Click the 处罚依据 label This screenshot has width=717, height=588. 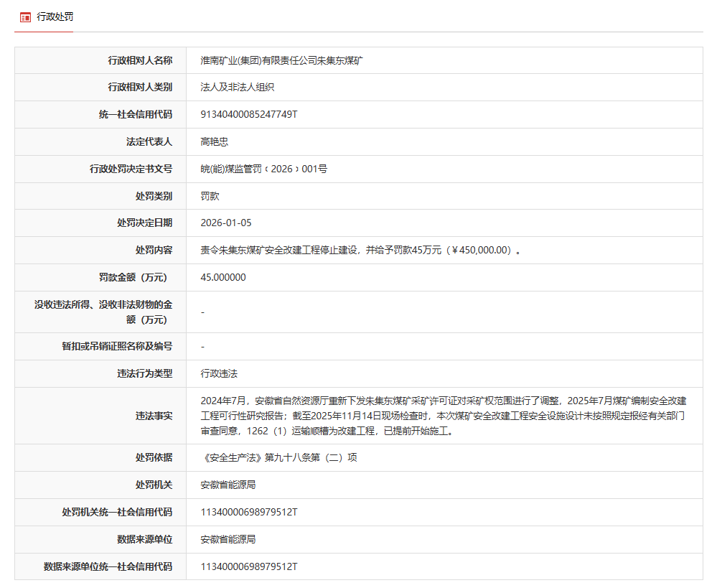pyautogui.click(x=154, y=457)
